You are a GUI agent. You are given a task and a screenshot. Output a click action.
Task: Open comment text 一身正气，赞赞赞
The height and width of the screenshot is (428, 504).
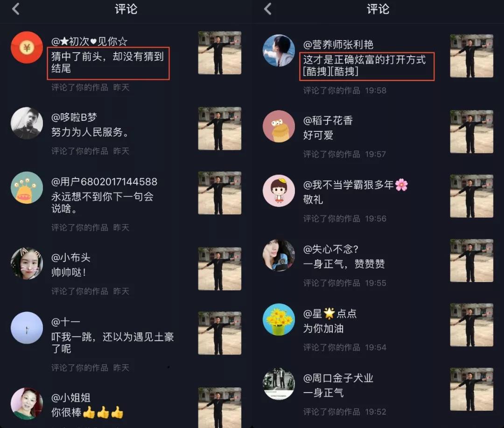(344, 264)
